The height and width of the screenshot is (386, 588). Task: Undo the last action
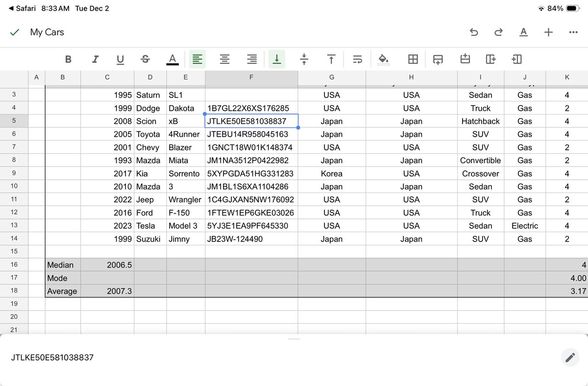point(474,32)
